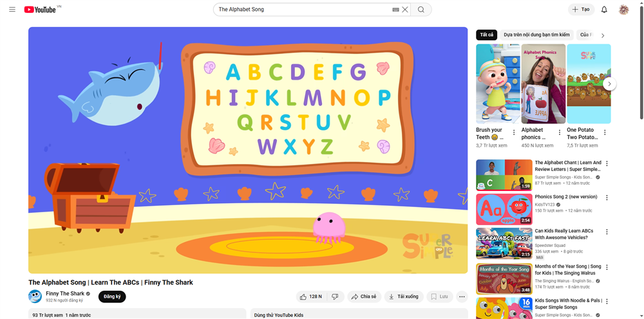Viewport: 644px width, 319px height.
Task: Like the video with thumbs up
Action: 311,296
